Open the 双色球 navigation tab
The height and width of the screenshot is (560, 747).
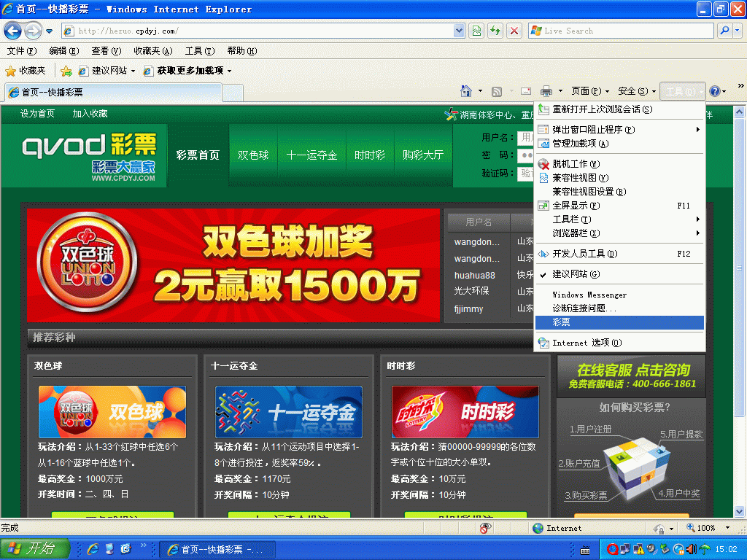253,155
